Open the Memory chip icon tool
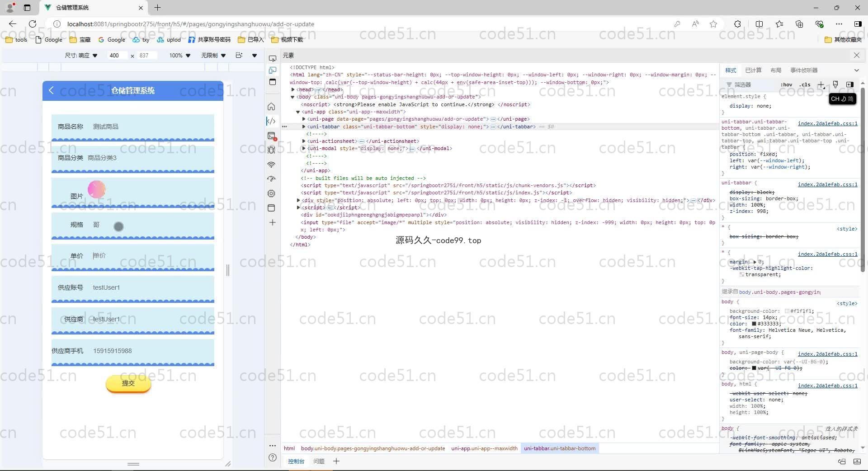Screen dimensions: 868x471 coord(271,193)
